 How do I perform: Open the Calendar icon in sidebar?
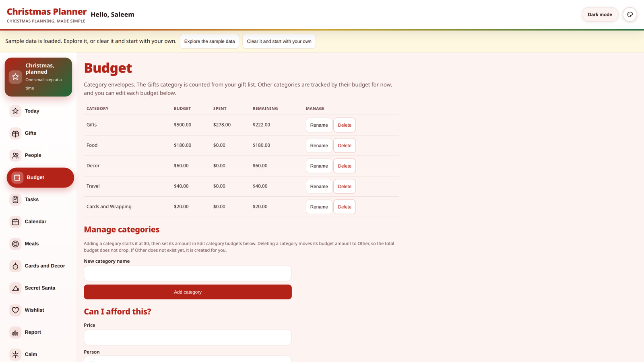point(15,222)
